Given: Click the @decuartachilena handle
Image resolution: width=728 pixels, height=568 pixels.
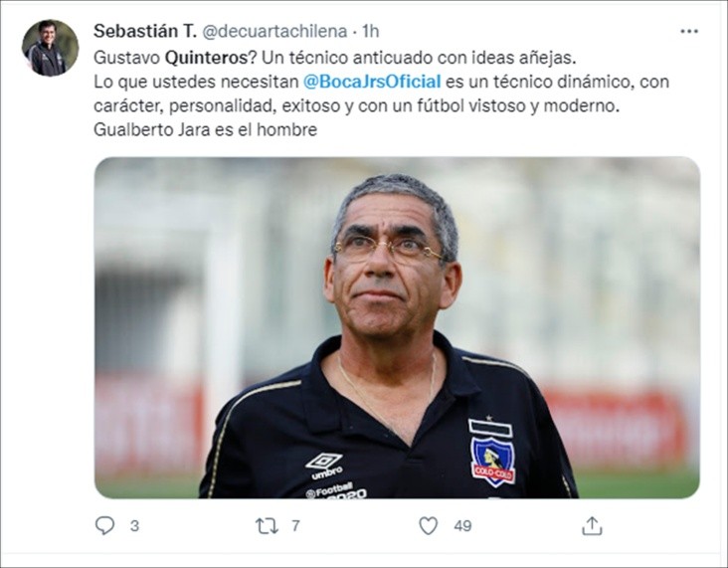Looking at the screenshot, I should pyautogui.click(x=274, y=32).
